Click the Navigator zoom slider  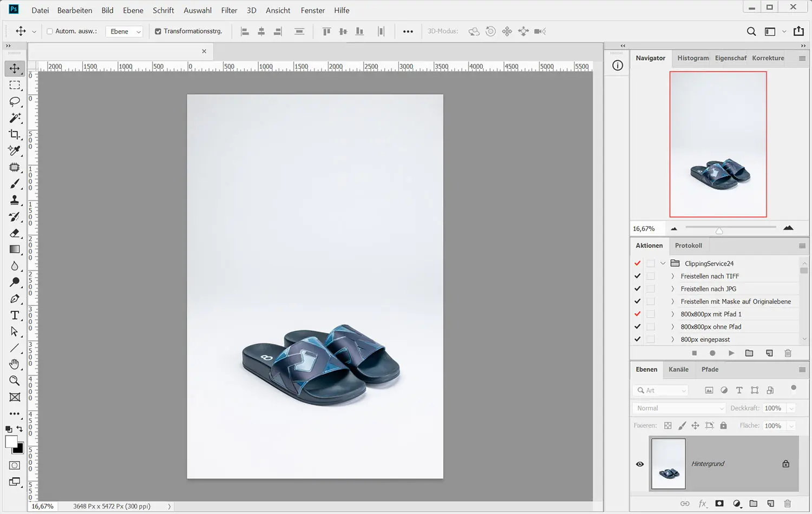719,230
